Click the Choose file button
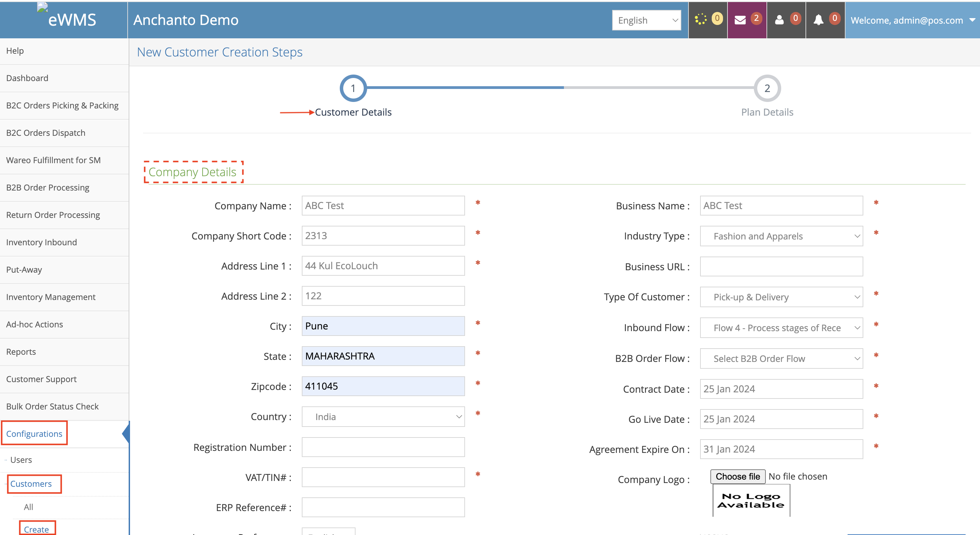 click(x=737, y=477)
